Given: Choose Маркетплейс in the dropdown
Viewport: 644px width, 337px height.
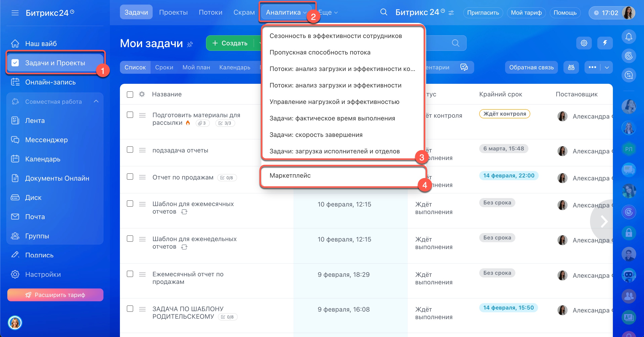Looking at the screenshot, I should coord(290,176).
